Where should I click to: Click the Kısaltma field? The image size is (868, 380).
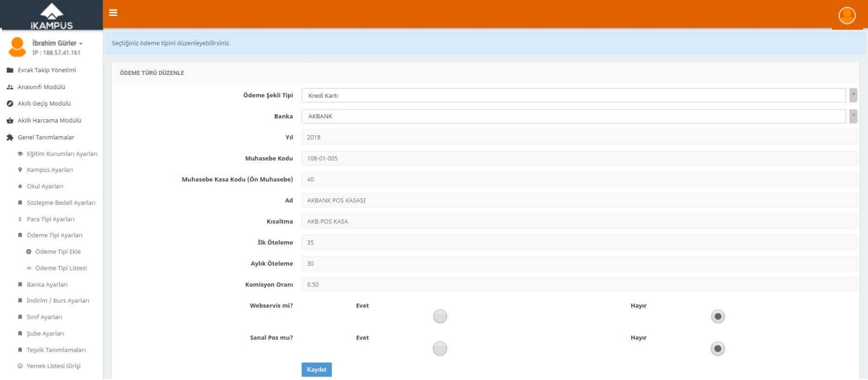pyautogui.click(x=579, y=221)
